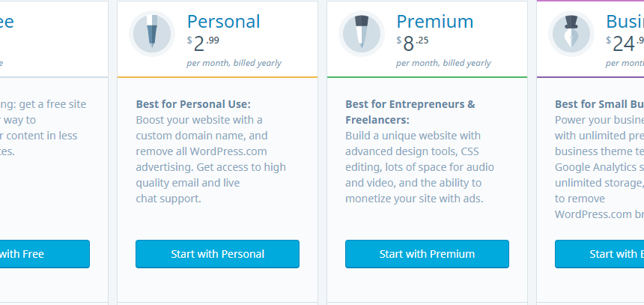Click "per month, billed yearly" under Personal
Image resolution: width=644 pixels, height=305 pixels.
[234, 63]
